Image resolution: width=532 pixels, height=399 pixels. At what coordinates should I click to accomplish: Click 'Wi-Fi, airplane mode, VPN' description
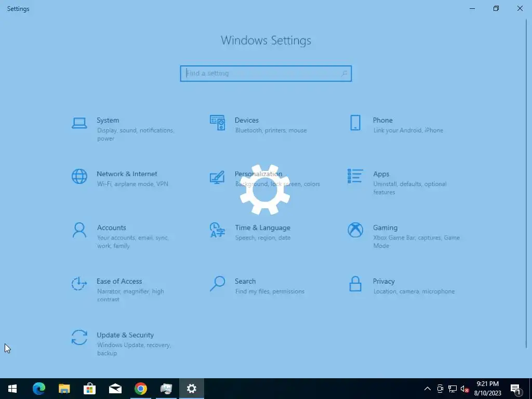(x=132, y=184)
